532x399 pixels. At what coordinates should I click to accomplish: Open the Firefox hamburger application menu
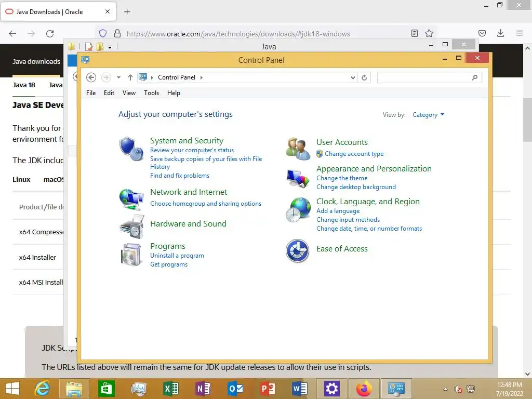pyautogui.click(x=520, y=33)
